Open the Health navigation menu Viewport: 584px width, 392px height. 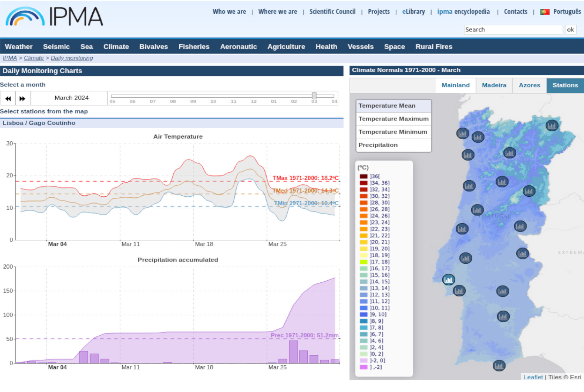pyautogui.click(x=326, y=47)
